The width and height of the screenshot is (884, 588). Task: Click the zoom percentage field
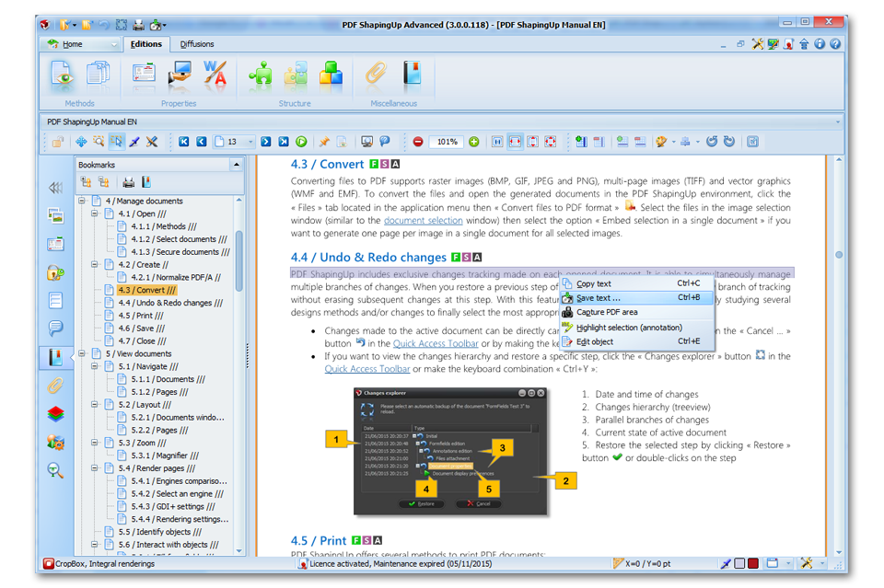pos(448,142)
